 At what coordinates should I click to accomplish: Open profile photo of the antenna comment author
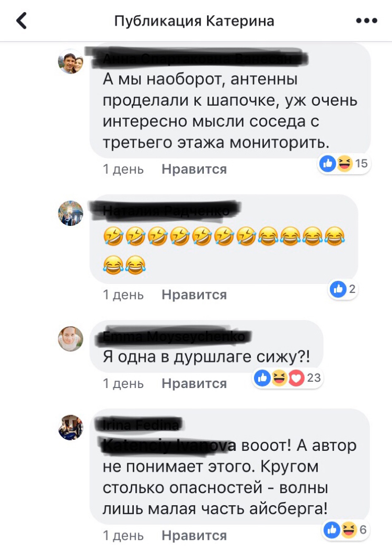pos(71,61)
